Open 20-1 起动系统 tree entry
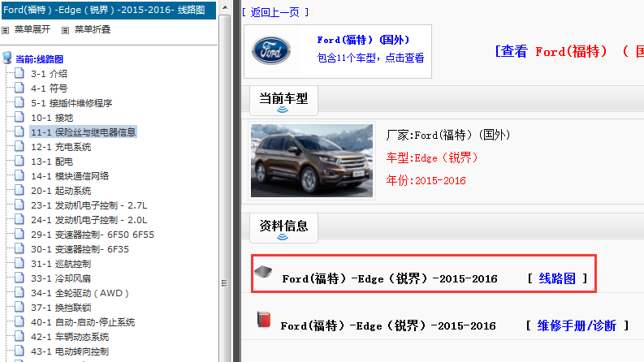 click(x=61, y=191)
